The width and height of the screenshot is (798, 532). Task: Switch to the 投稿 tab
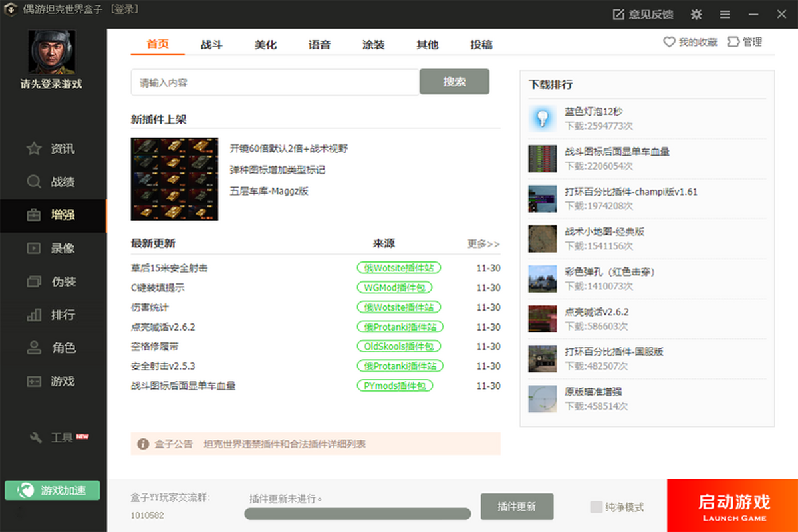point(481,45)
